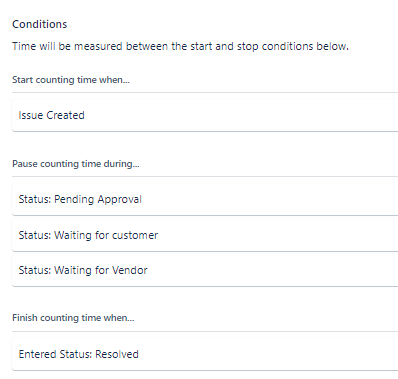Click the divider line under Pause counting label
Viewport: 398px width, 379px height.
(x=205, y=176)
